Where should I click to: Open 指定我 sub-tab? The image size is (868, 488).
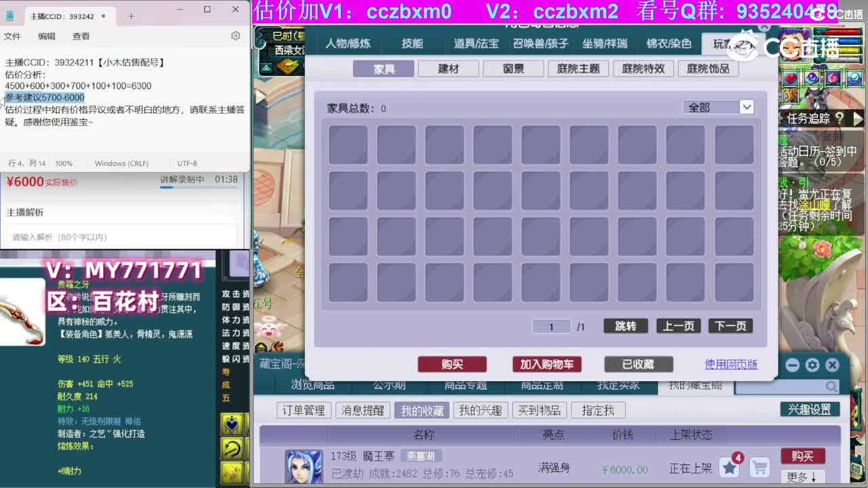click(598, 411)
